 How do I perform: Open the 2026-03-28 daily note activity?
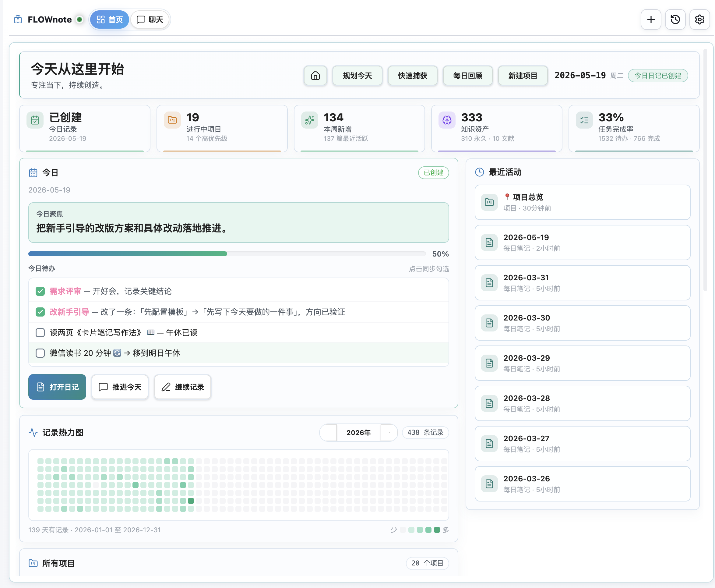point(582,403)
